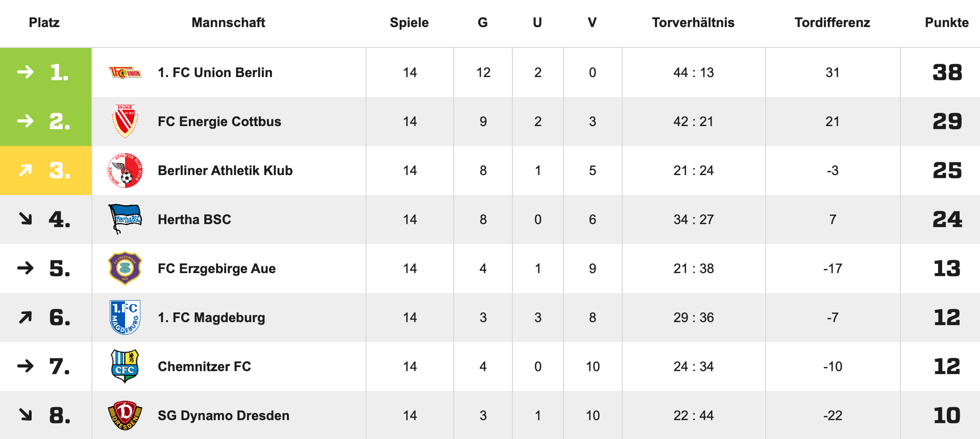The width and height of the screenshot is (980, 439).
Task: Select the 1. FC Magdeburg team name
Action: [x=211, y=318]
